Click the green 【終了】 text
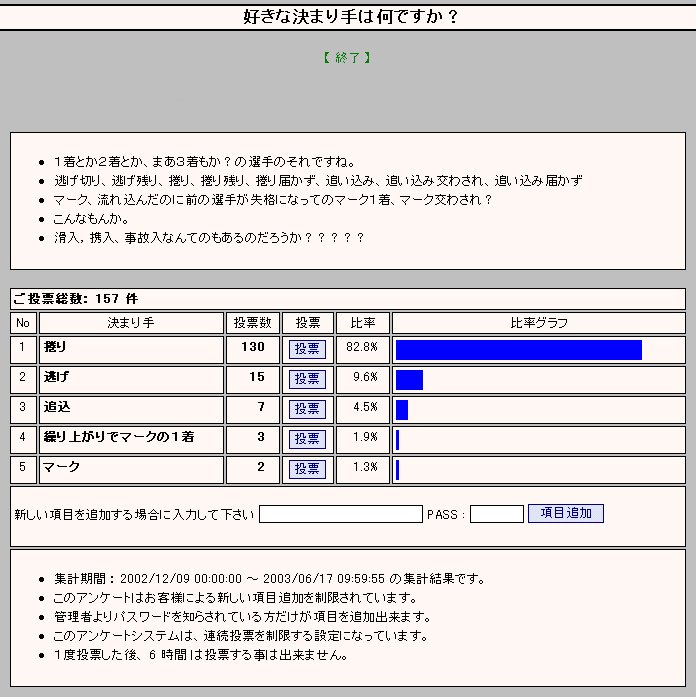This screenshot has width=696, height=697. [347, 58]
